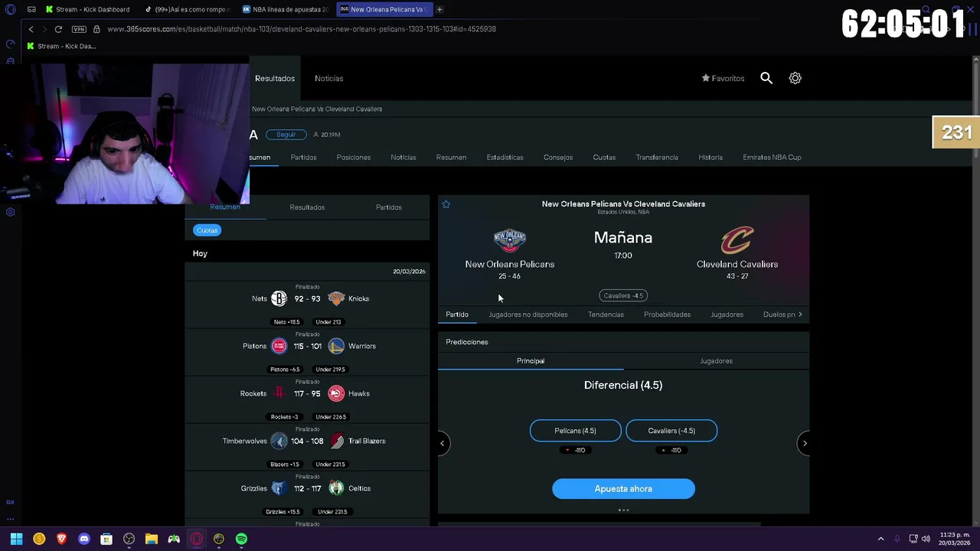Click the Knicks logo in results list
This screenshot has height=551, width=980.
[x=336, y=298]
